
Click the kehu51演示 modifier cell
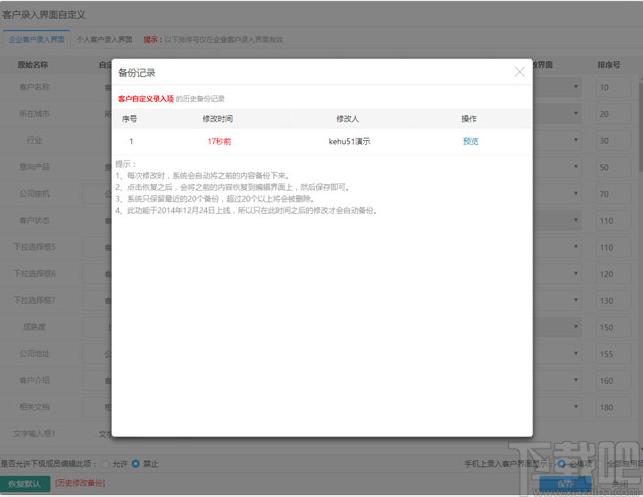click(x=349, y=141)
